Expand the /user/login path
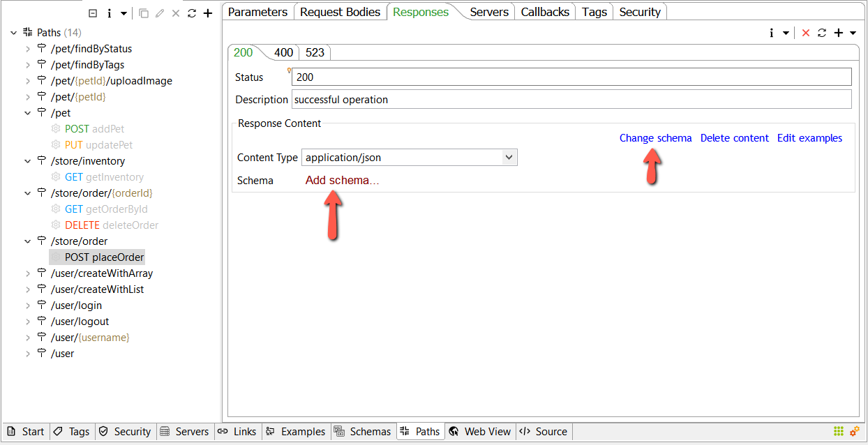868x445 pixels. point(28,306)
